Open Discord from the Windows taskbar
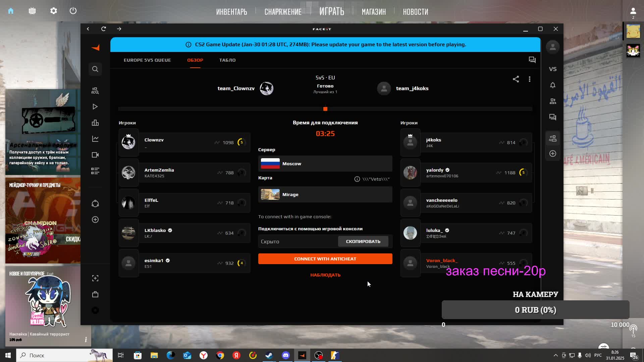The height and width of the screenshot is (362, 644). point(286,355)
